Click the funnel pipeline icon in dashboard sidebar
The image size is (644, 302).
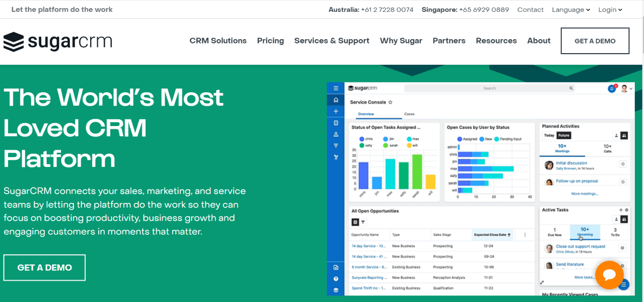pos(336,145)
